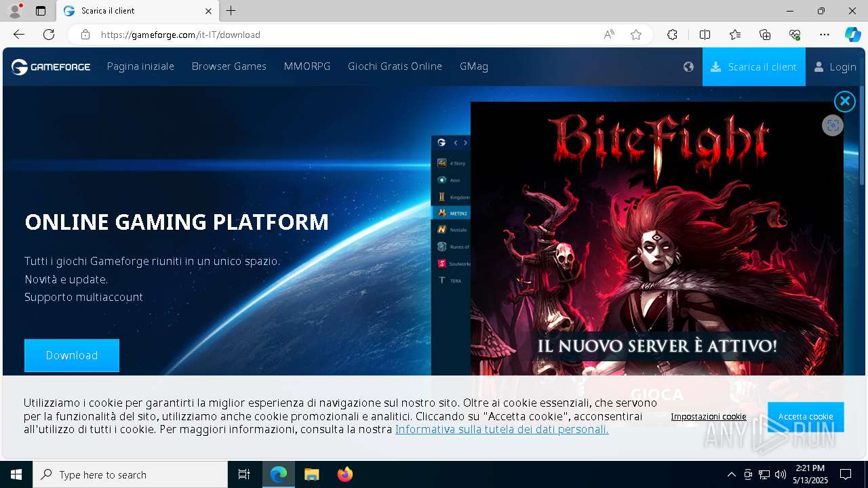Click the taskbar search box
868x488 pixels.
(x=130, y=474)
